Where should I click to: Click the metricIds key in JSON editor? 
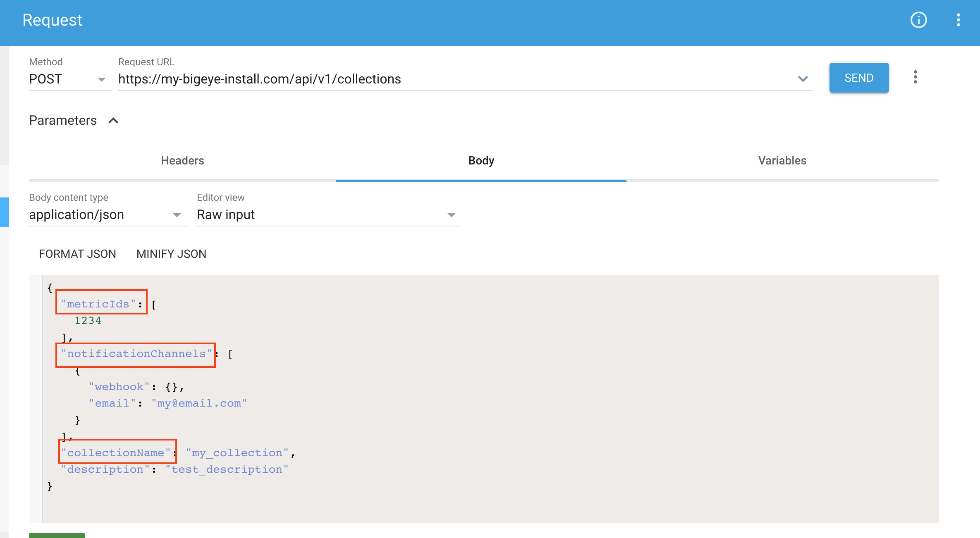98,304
